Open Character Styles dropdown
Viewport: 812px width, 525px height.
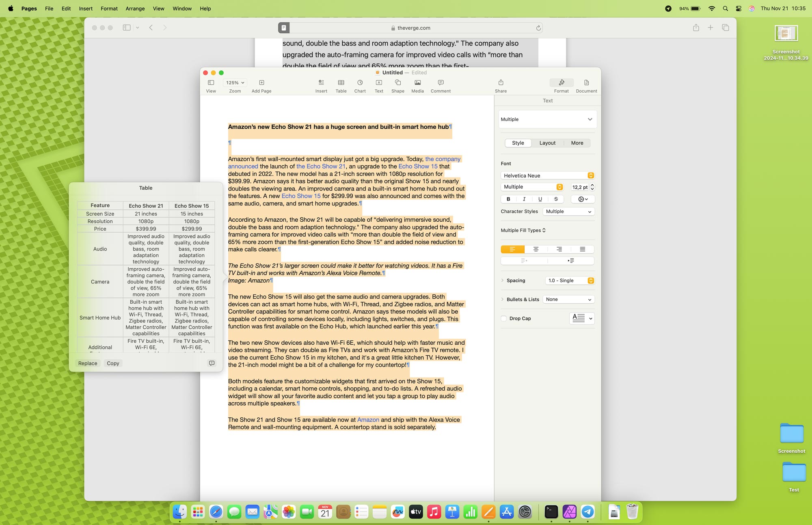(568, 212)
